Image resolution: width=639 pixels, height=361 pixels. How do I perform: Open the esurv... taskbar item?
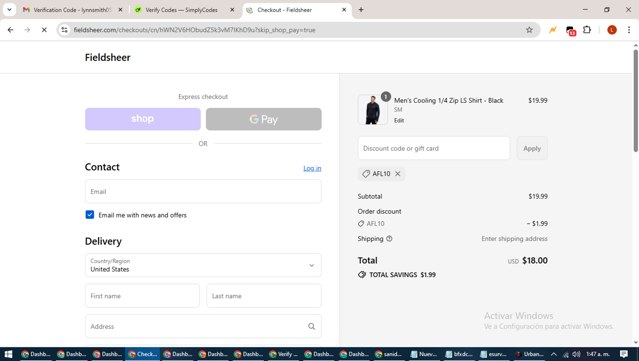(494, 354)
